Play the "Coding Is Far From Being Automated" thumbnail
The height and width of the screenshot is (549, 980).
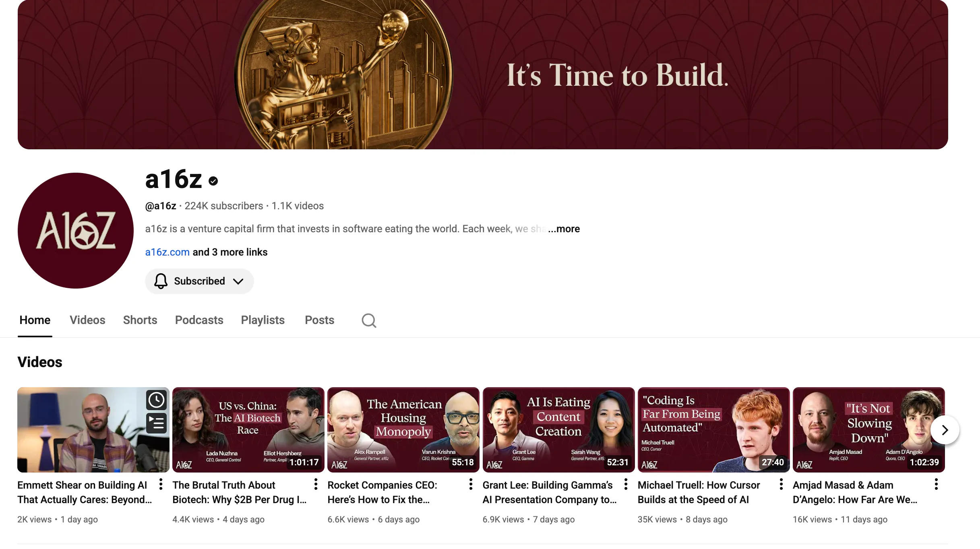713,430
